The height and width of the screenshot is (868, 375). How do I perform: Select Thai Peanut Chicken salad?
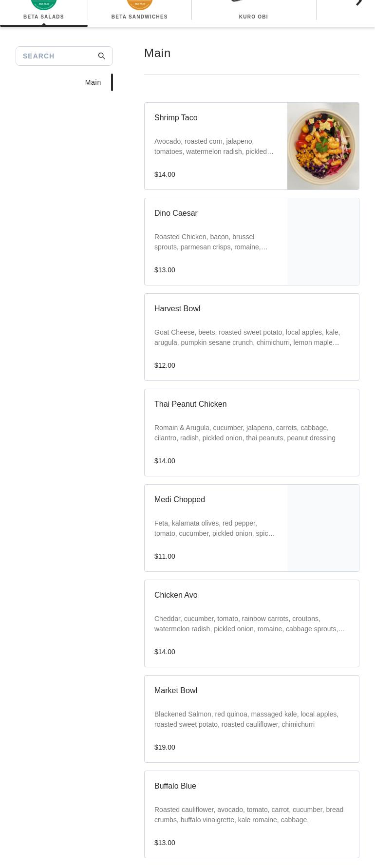(251, 433)
